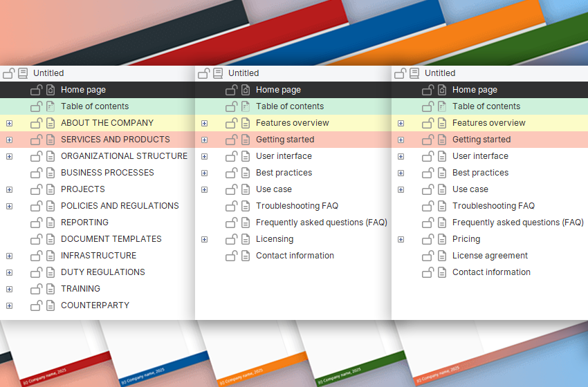Expand User interface in the middle tree
This screenshot has height=387, width=588.
click(204, 156)
